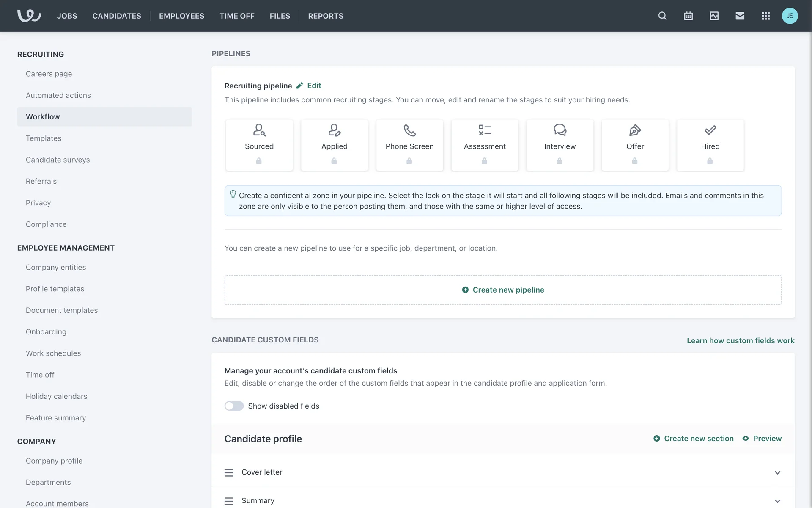Open the apps grid icon
The width and height of the screenshot is (812, 508).
click(765, 16)
